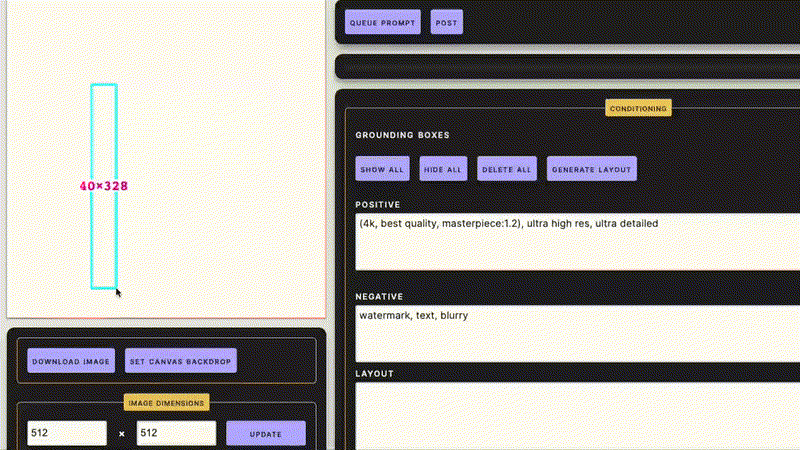
Task: Click the Queue Prompt button
Action: point(383,22)
